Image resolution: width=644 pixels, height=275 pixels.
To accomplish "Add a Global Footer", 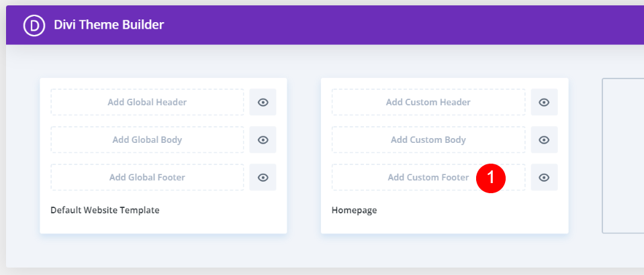I will (x=147, y=177).
